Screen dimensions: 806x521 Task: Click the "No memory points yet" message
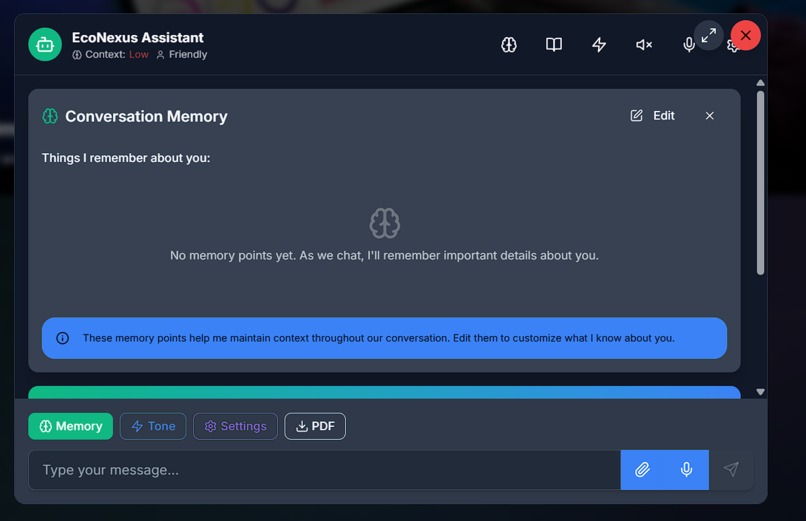coord(384,255)
